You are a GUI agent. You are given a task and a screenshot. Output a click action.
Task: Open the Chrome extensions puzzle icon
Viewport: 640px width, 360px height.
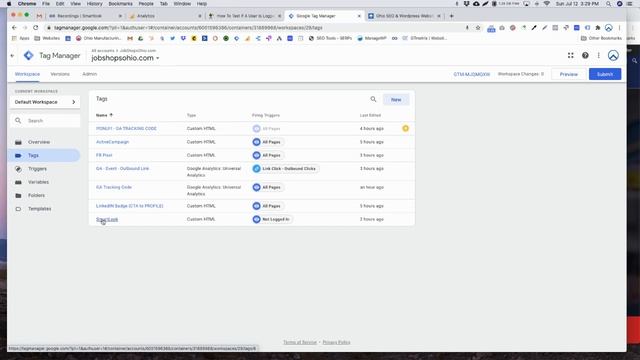598,28
